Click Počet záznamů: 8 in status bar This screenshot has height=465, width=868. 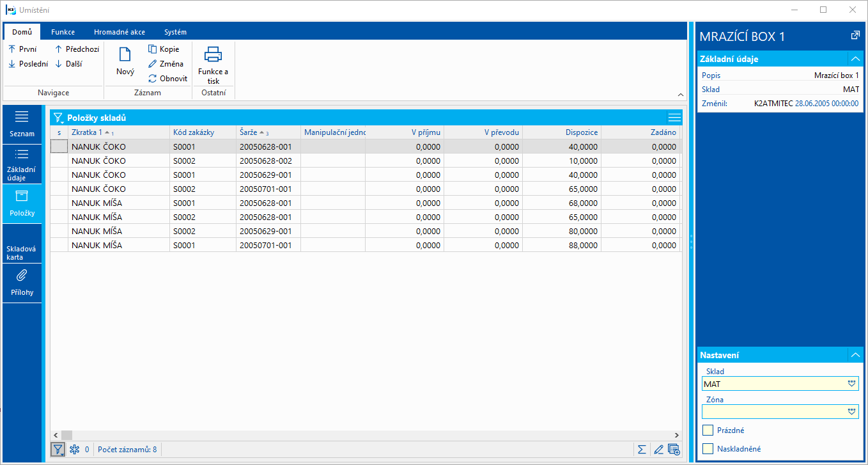pyautogui.click(x=127, y=450)
